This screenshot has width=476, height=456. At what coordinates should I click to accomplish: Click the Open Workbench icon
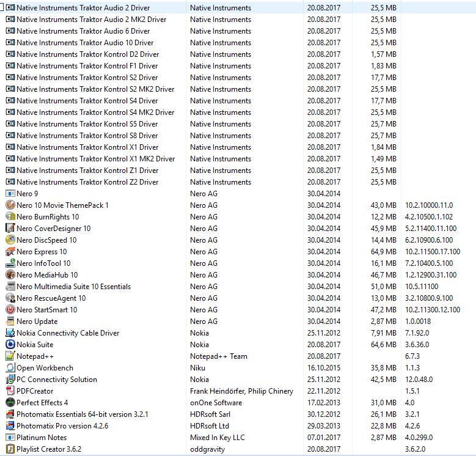coord(10,367)
